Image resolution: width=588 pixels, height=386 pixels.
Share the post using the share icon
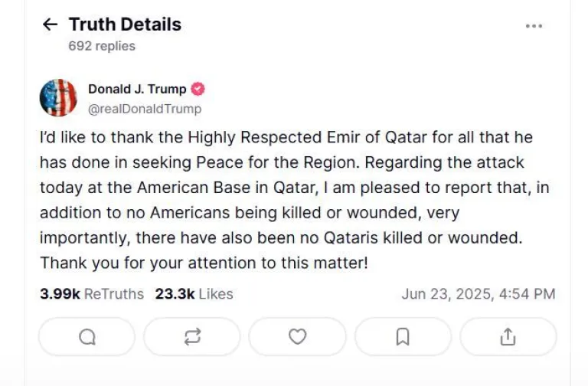(x=508, y=337)
